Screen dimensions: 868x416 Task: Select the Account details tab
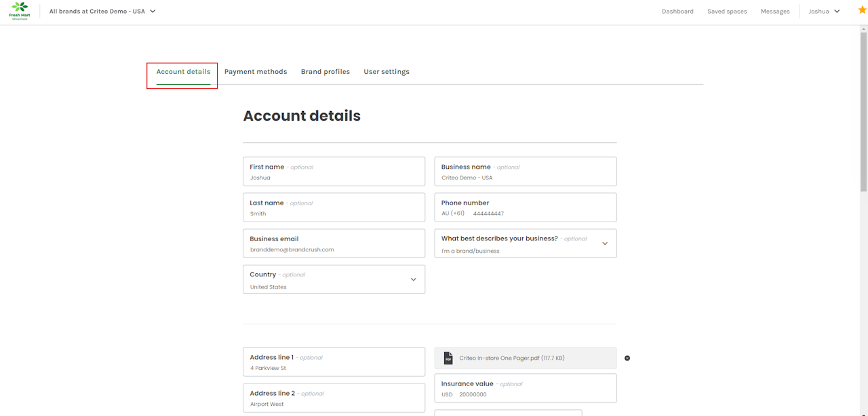(183, 72)
